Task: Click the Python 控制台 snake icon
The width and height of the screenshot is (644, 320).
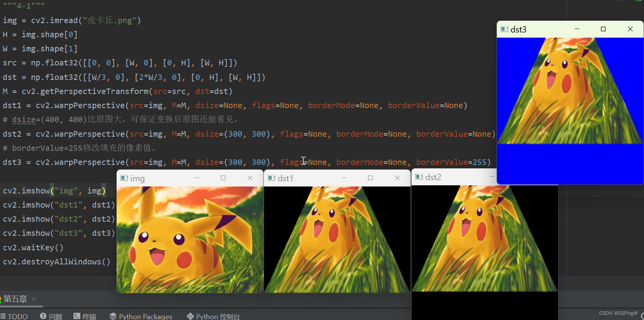Action: [190, 316]
